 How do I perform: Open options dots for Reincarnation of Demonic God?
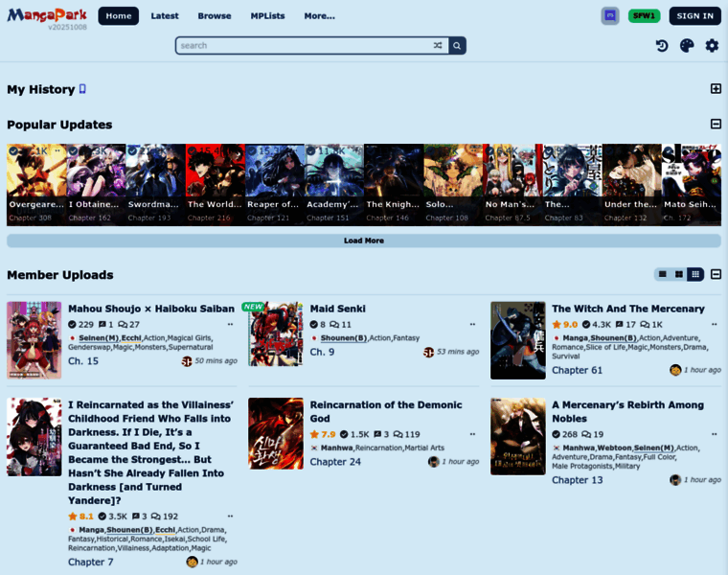point(472,434)
